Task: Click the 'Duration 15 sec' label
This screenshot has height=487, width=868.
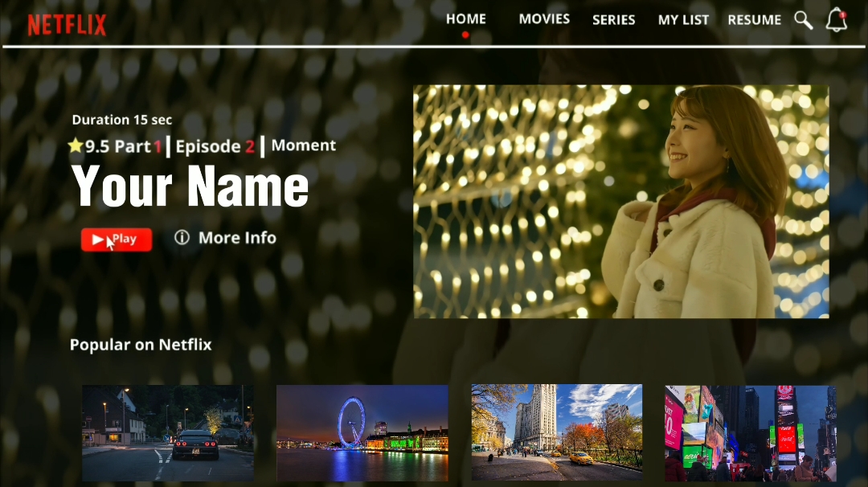Action: [x=122, y=120]
